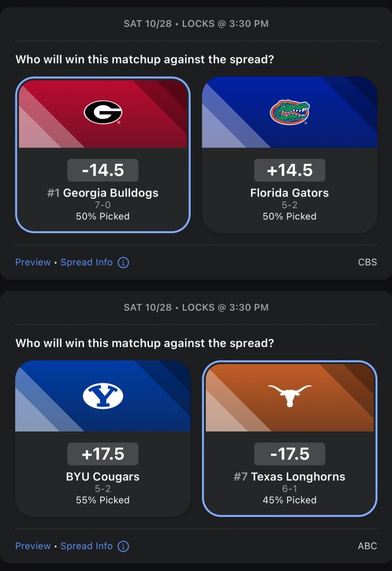Click the BYU Cougars Y logo
Image resolution: width=392 pixels, height=571 pixels.
point(103,396)
